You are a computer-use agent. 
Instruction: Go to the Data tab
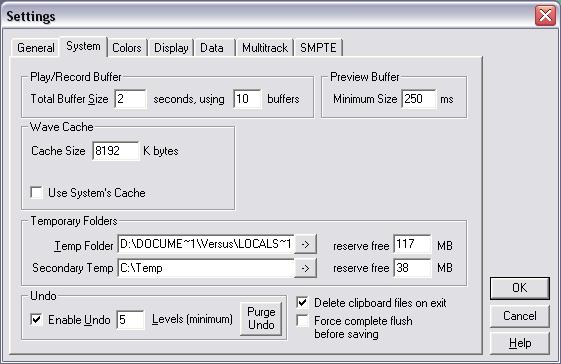click(212, 48)
